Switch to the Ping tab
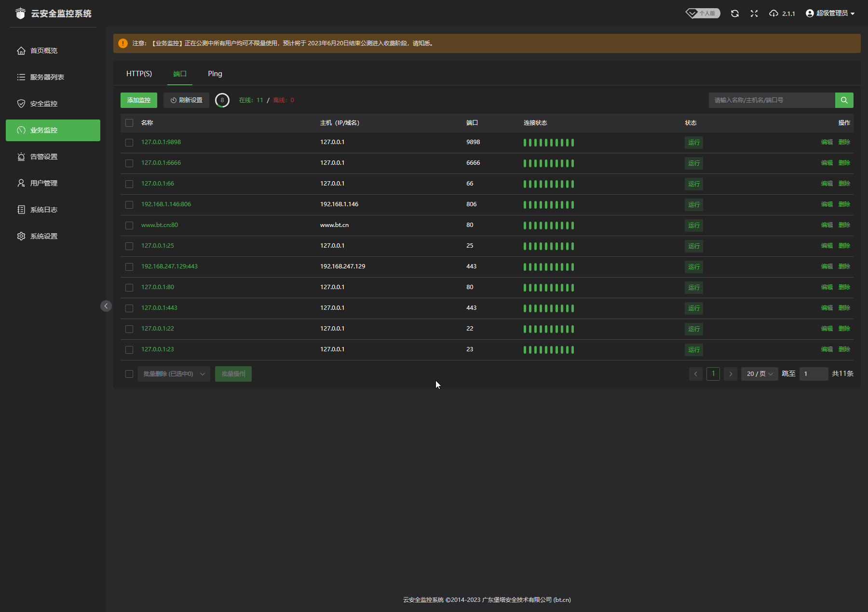 click(215, 74)
